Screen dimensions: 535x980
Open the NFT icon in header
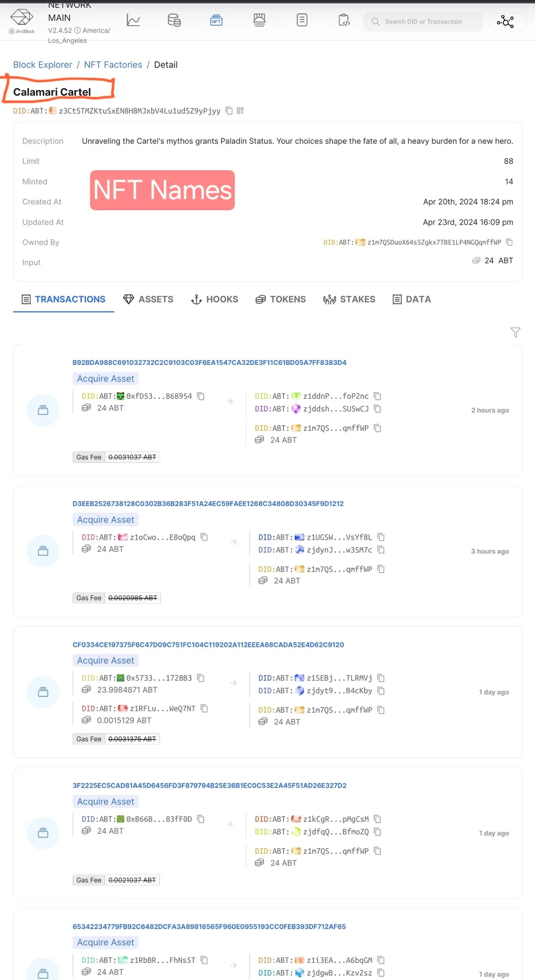point(216,21)
